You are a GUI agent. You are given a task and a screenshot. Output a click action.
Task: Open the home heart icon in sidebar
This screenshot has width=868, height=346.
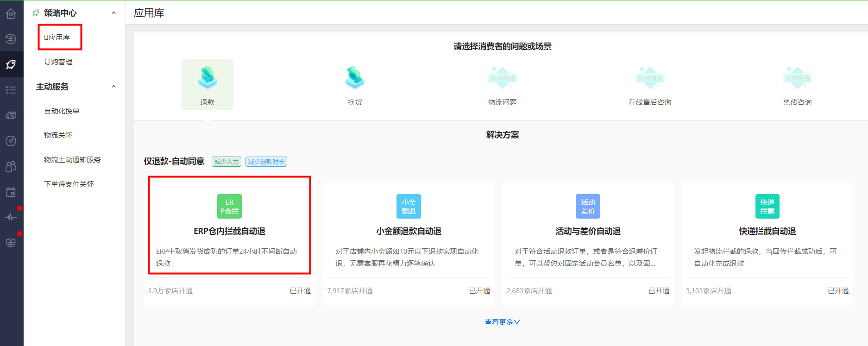(x=11, y=14)
